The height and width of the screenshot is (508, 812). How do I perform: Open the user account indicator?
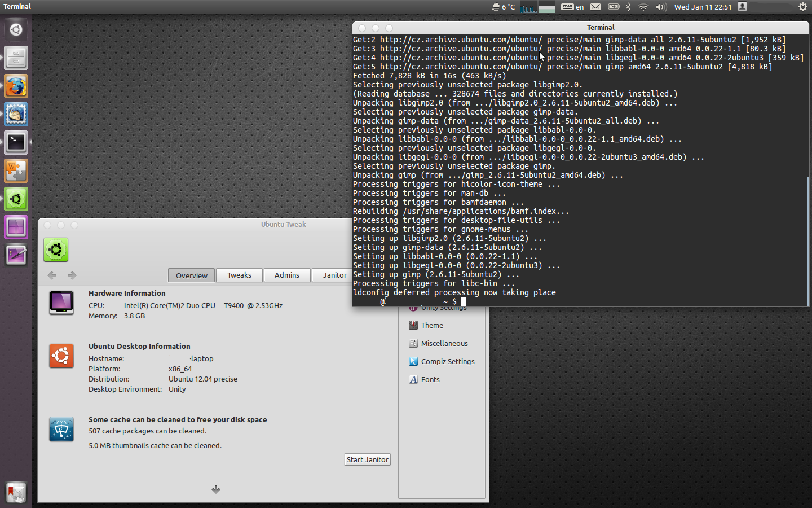pos(743,7)
